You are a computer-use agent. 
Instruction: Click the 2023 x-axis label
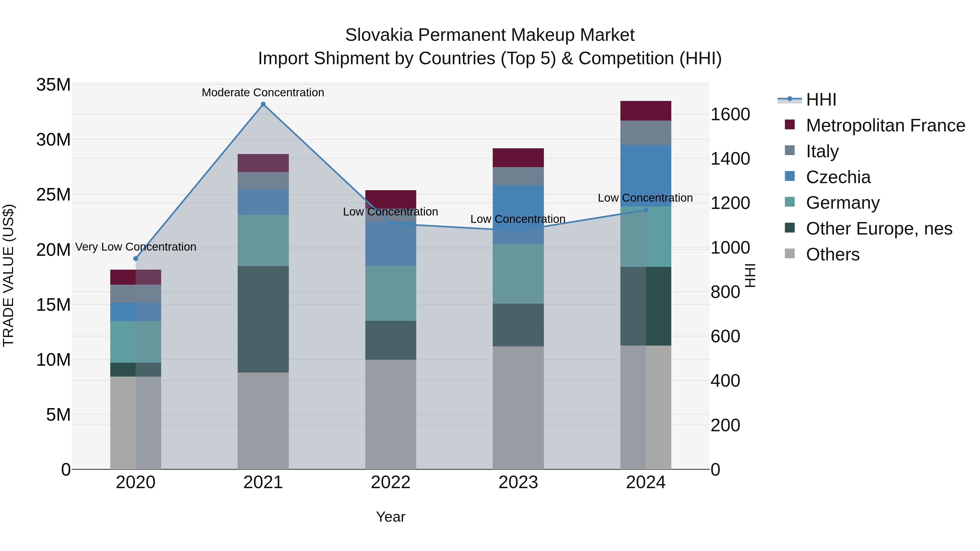(518, 482)
